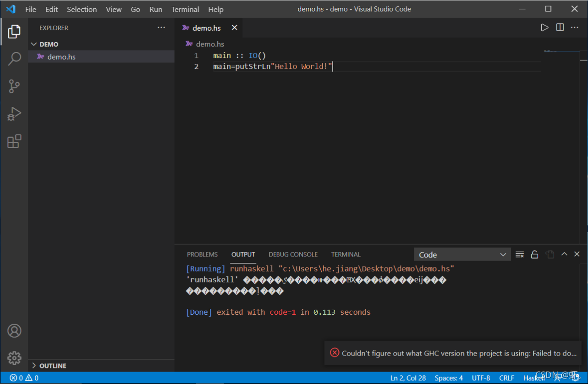Image resolution: width=588 pixels, height=384 pixels.
Task: Open editor More Actions ellipsis
Action: coord(575,28)
